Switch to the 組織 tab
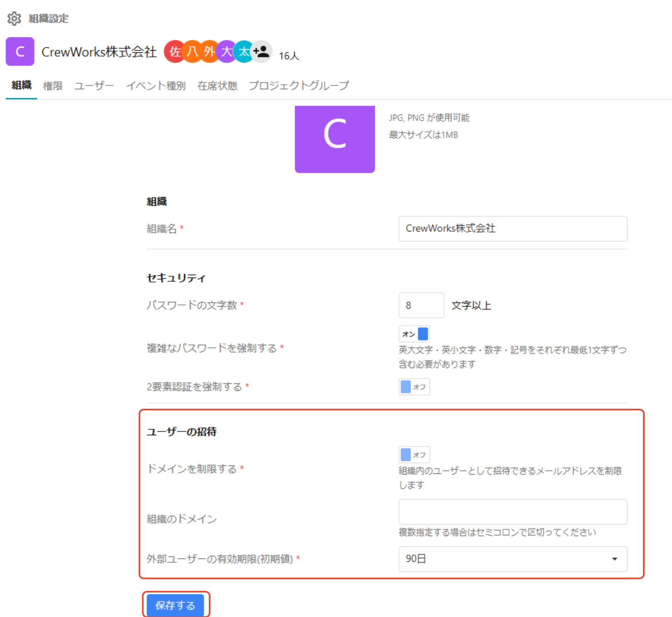Image resolution: width=672 pixels, height=617 pixels. pyautogui.click(x=22, y=85)
